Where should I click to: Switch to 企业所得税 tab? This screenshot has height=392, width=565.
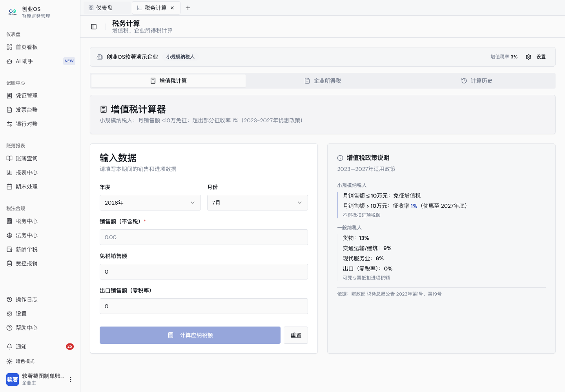[323, 81]
